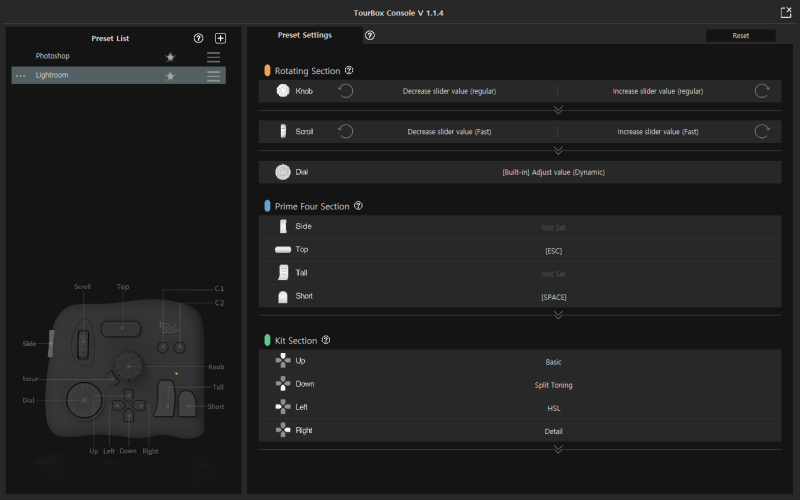Click Scroll counterclockwise rotation icon
This screenshot has width=800, height=500.
click(345, 131)
